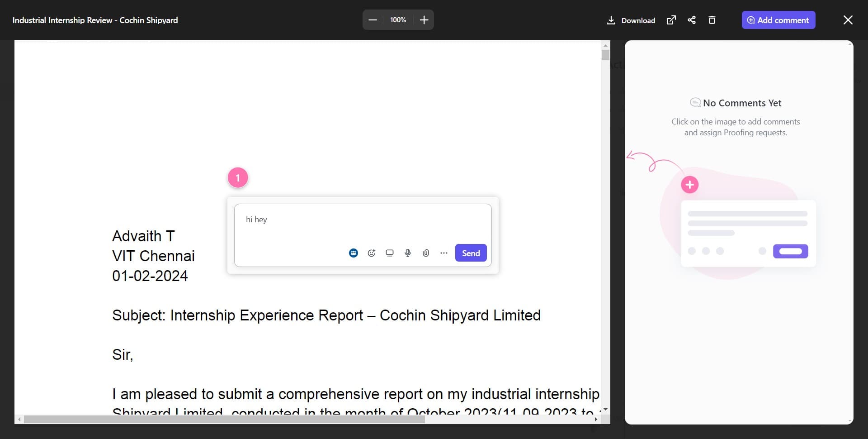Attach a file using the paperclip icon
Image resolution: width=868 pixels, height=439 pixels.
(426, 253)
